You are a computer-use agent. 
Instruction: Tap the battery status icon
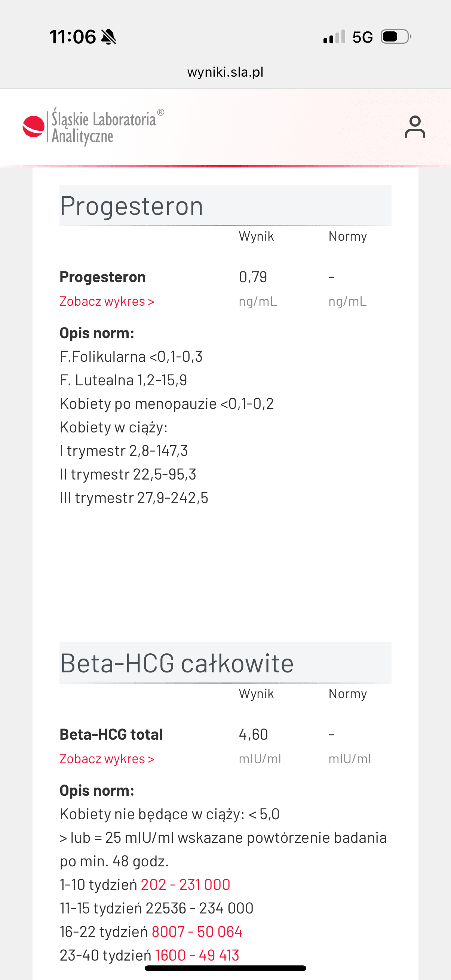click(395, 37)
